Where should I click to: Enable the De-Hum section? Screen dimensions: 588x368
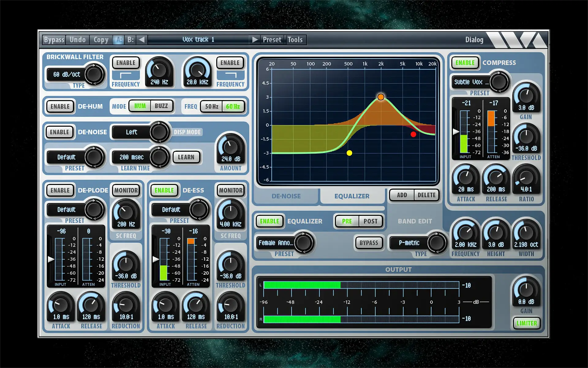[x=60, y=106]
